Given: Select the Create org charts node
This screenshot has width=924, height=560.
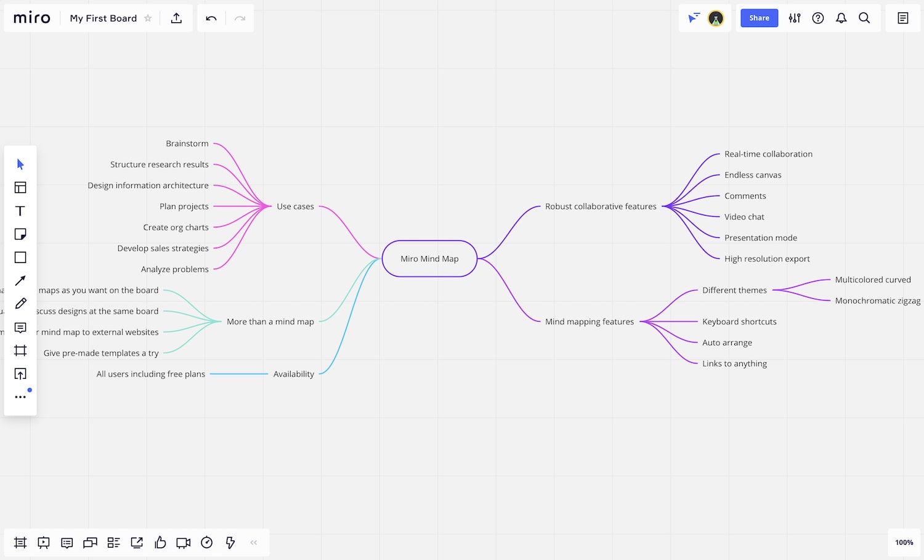Looking at the screenshot, I should point(176,227).
